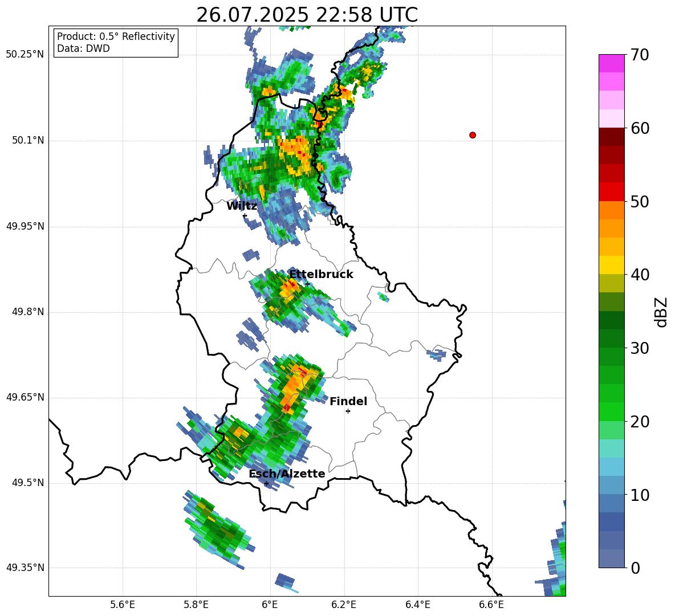
Task: Click the Wiltz city label
Action: (x=242, y=206)
